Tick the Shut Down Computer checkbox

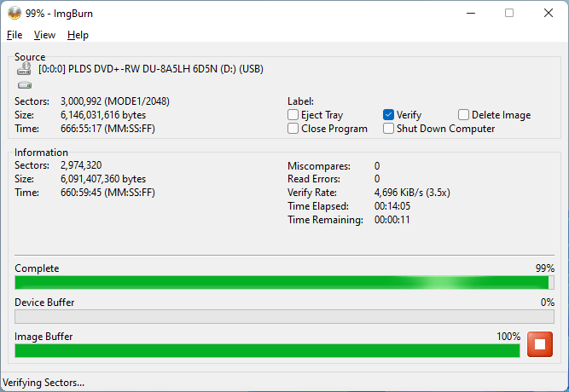[389, 129]
